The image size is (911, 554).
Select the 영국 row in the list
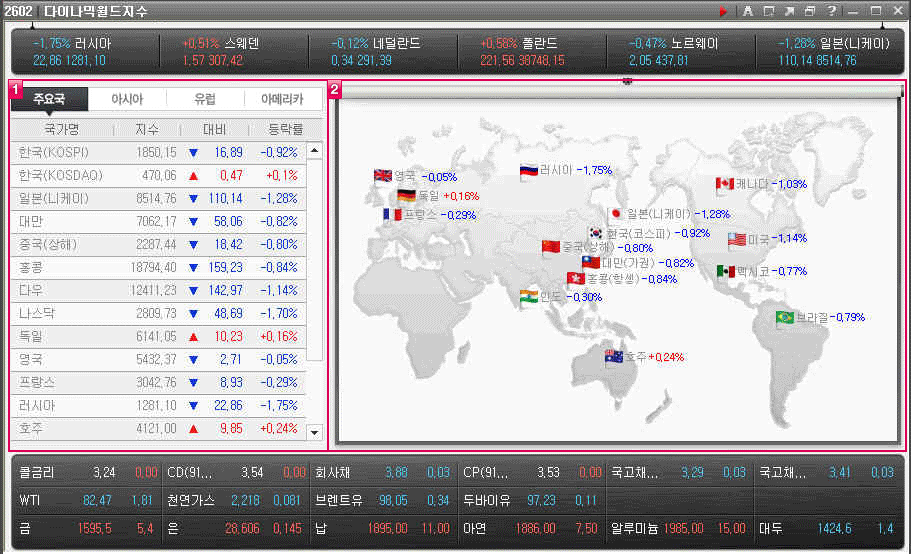[x=159, y=359]
